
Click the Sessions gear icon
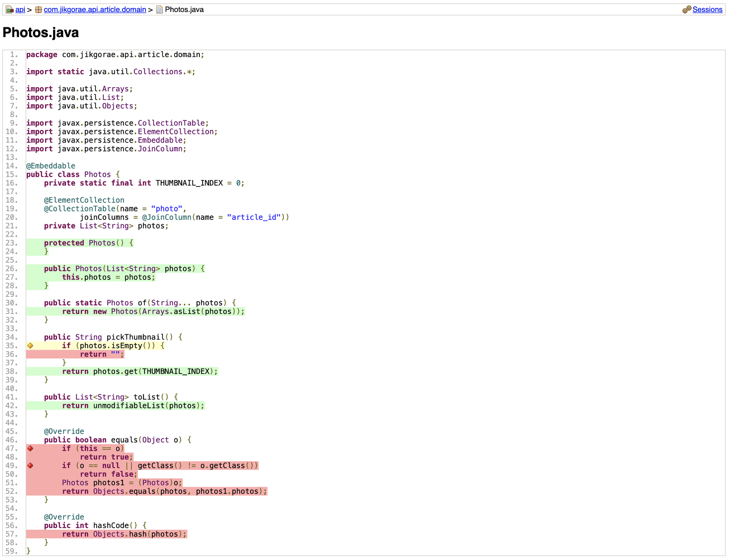[x=687, y=10]
